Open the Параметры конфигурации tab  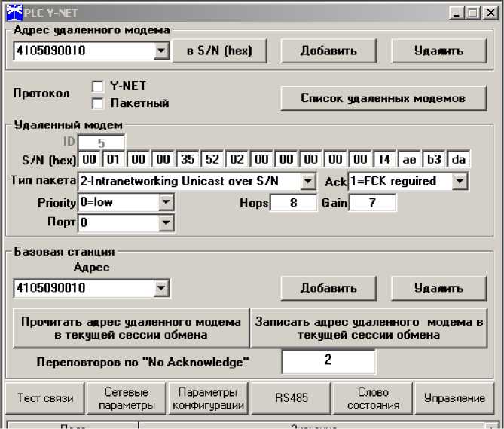pyautogui.click(x=208, y=398)
